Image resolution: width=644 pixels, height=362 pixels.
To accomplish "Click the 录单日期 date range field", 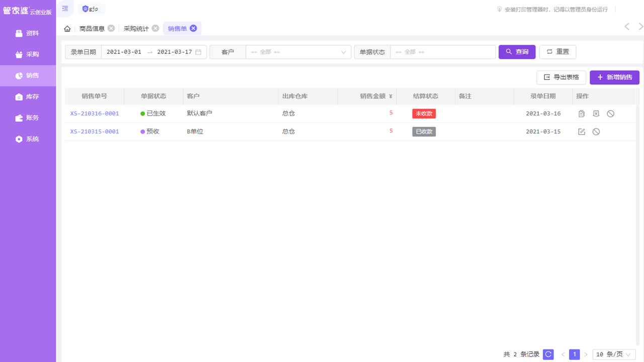I will (153, 52).
